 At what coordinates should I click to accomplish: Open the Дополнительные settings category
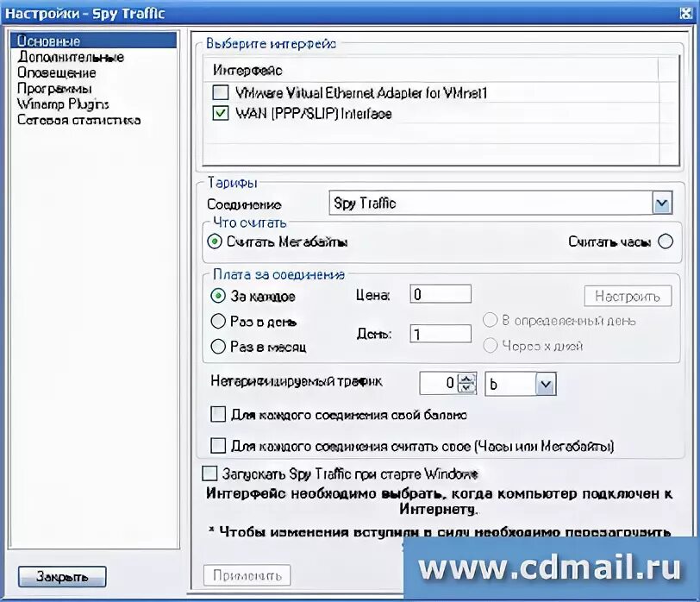tap(71, 57)
